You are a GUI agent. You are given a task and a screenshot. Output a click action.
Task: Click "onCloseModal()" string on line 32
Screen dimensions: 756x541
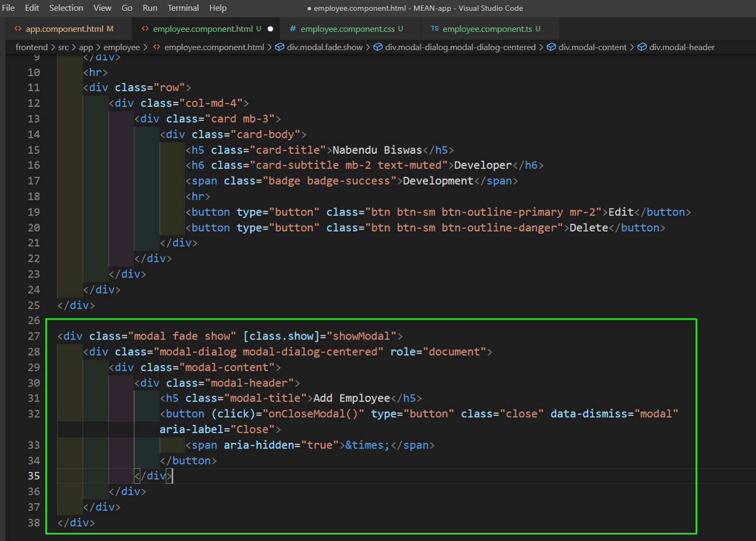pyautogui.click(x=313, y=414)
